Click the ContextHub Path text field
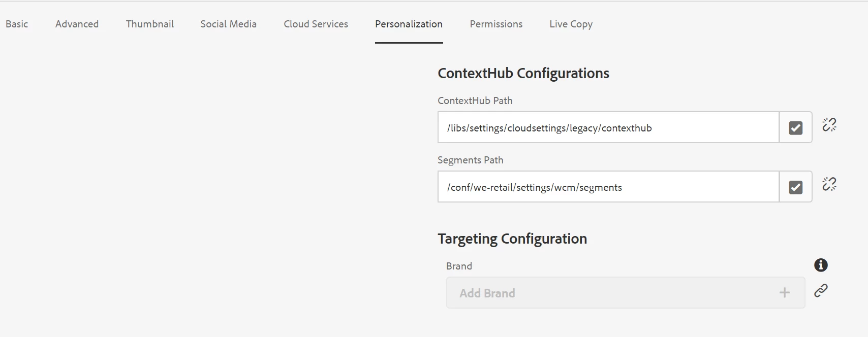Image resolution: width=868 pixels, height=337 pixels. (x=608, y=128)
